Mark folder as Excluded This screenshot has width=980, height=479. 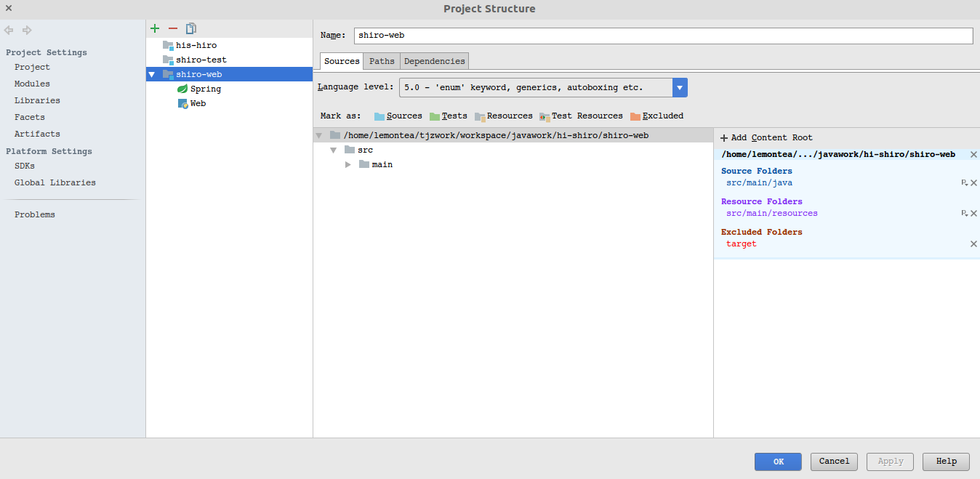tap(656, 116)
